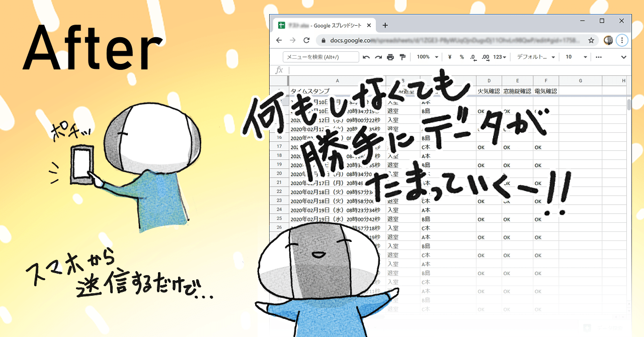Open the 123 number format menu

coord(500,57)
